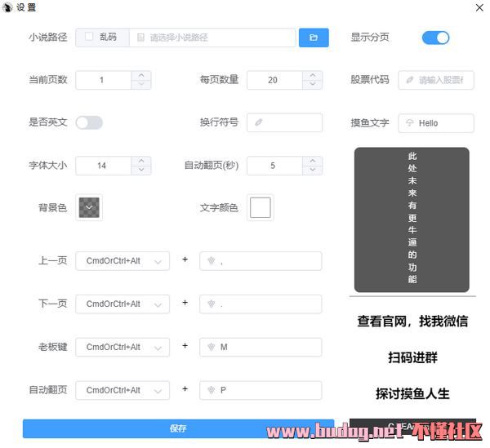Increase 每页数量 with the up arrow
Screen dimensions: 490x448
coord(313,76)
